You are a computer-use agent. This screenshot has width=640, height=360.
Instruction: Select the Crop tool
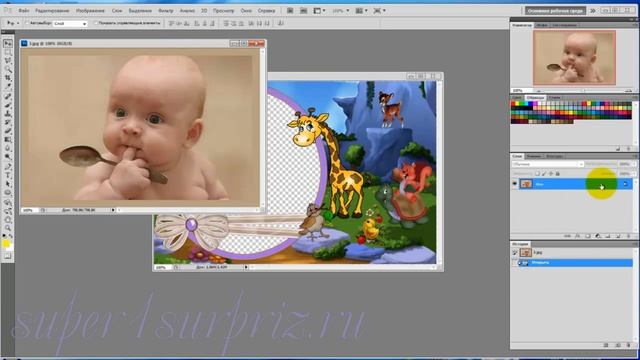8,78
